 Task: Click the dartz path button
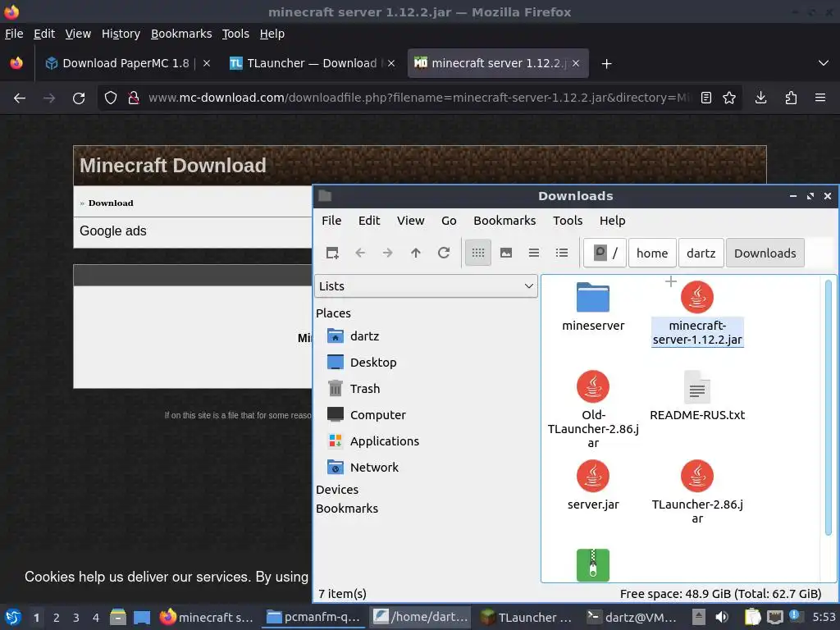point(701,253)
